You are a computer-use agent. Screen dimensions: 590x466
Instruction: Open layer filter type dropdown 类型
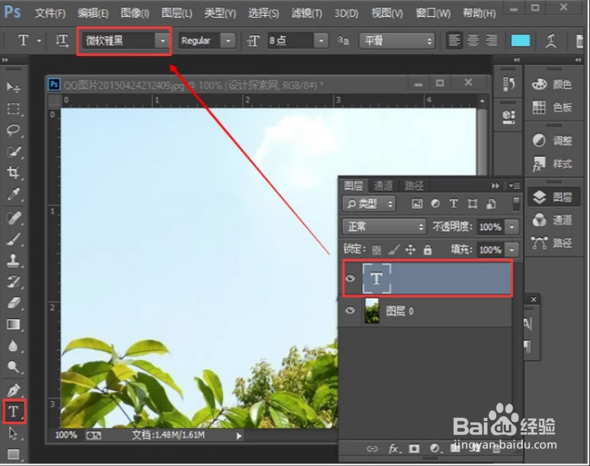369,204
